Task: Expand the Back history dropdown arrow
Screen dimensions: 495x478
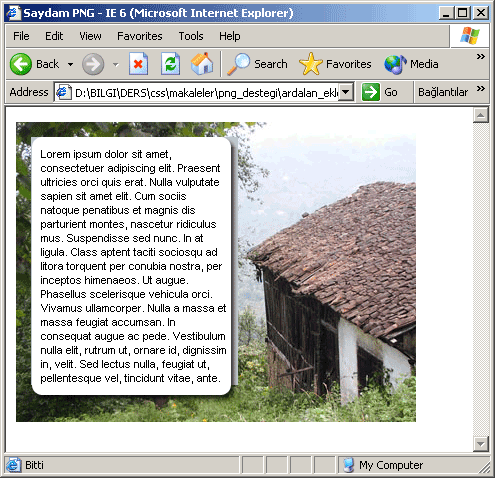Action: [x=70, y=64]
